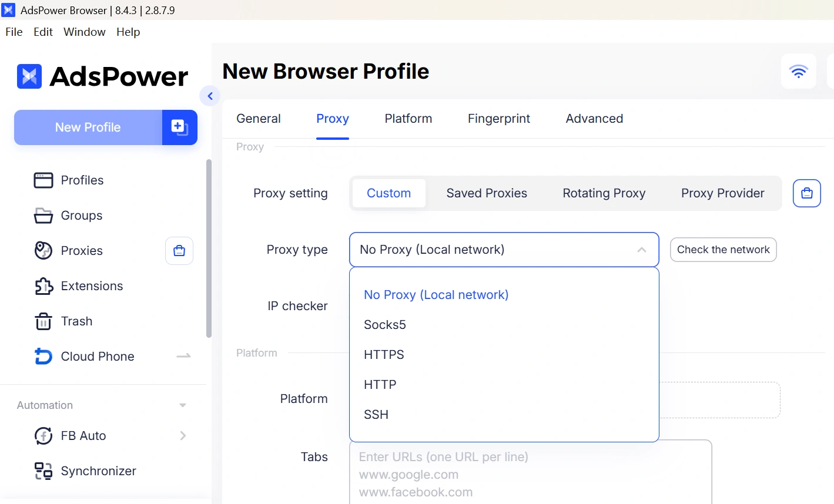Open Groups in the sidebar
This screenshot has width=834, height=504.
pos(82,216)
